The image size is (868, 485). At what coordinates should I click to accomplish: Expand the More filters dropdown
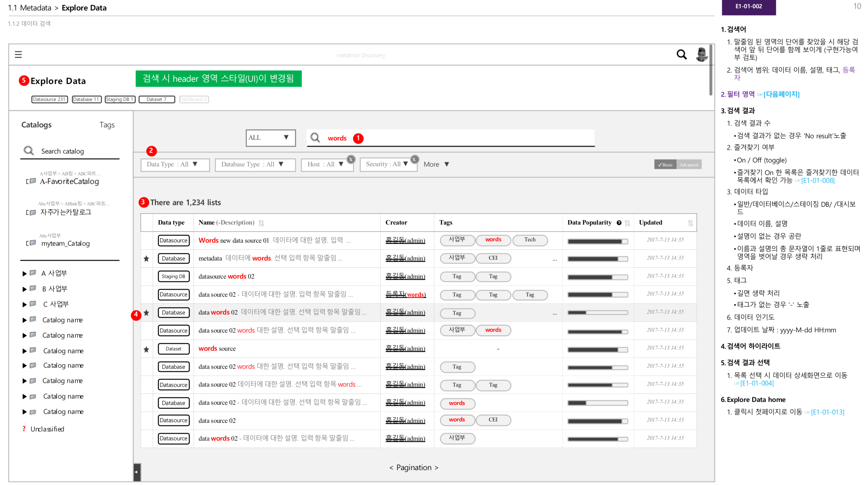pos(436,164)
